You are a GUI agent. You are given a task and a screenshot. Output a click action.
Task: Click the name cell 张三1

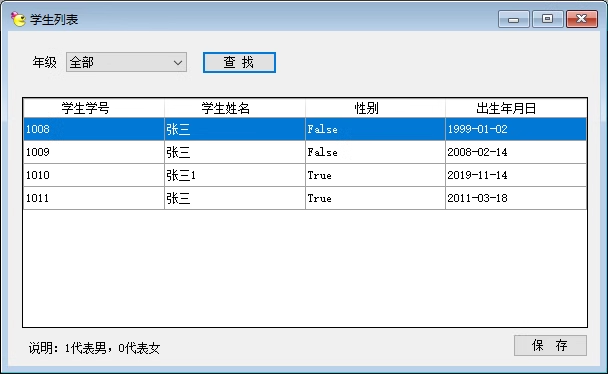pos(235,175)
